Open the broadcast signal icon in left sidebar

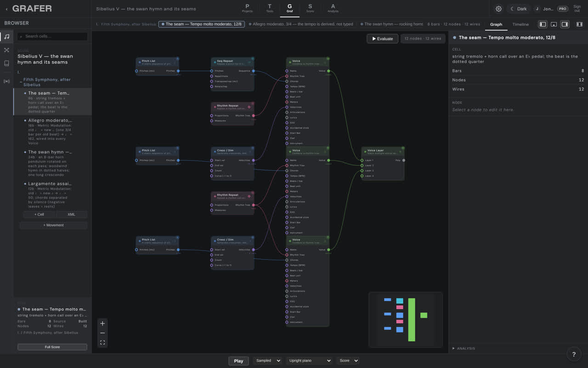(6, 81)
